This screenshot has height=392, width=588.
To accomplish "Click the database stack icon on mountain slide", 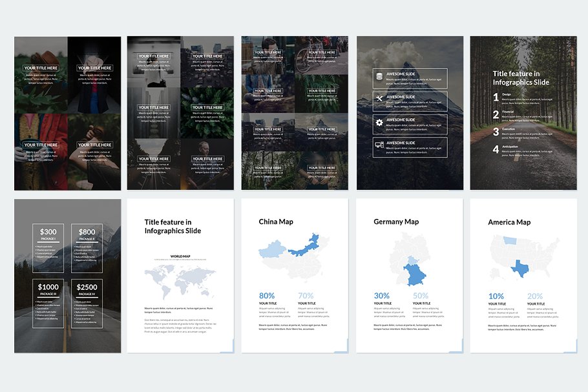I will [x=379, y=77].
